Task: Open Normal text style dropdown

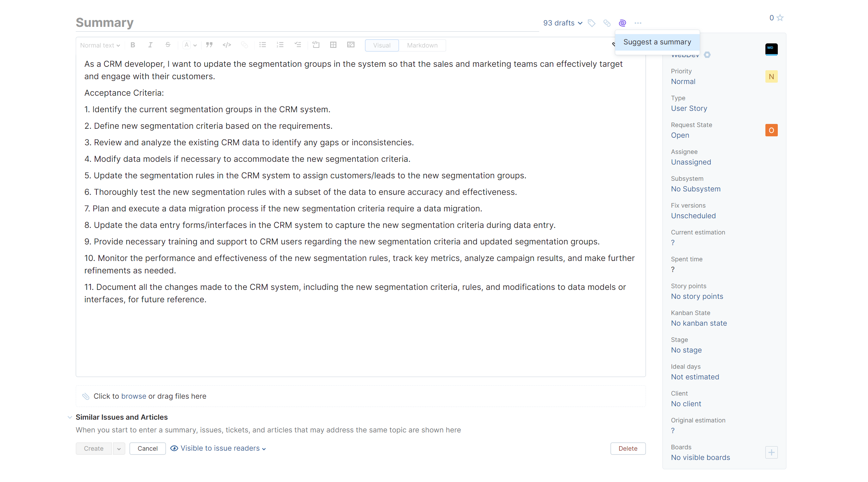Action: [x=100, y=45]
